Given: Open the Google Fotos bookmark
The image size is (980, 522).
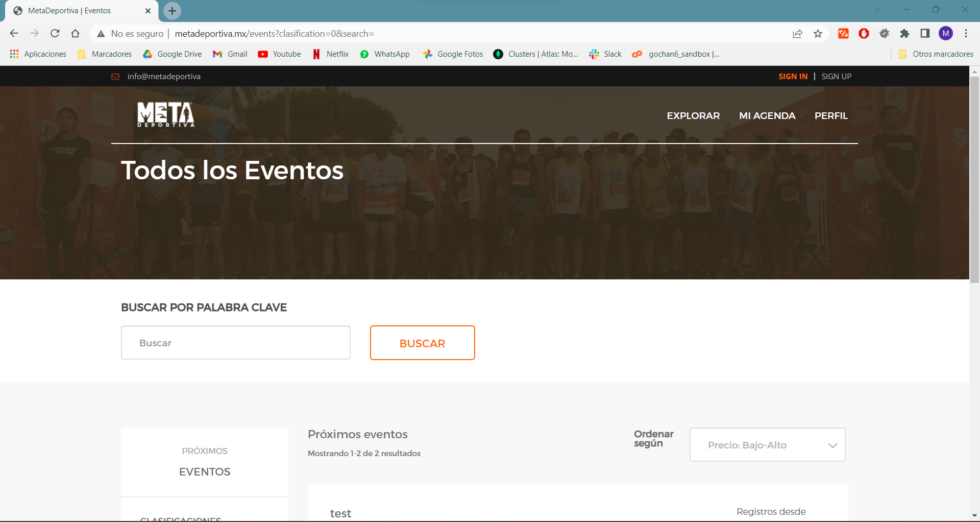Looking at the screenshot, I should tap(453, 54).
